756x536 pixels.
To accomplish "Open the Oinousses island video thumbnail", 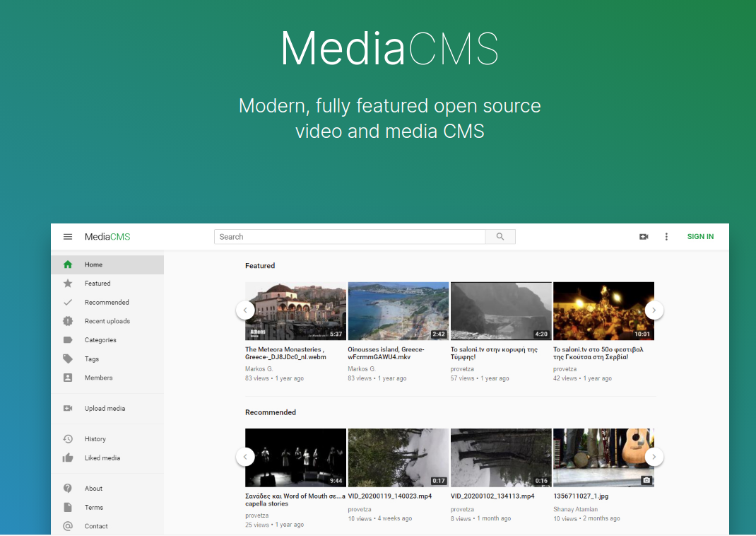I will [398, 311].
